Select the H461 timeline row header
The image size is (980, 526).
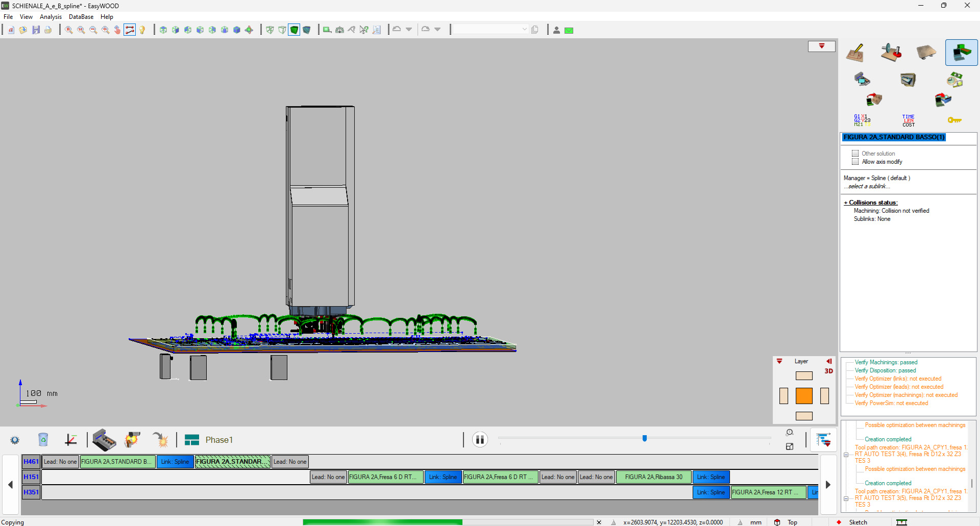click(31, 462)
